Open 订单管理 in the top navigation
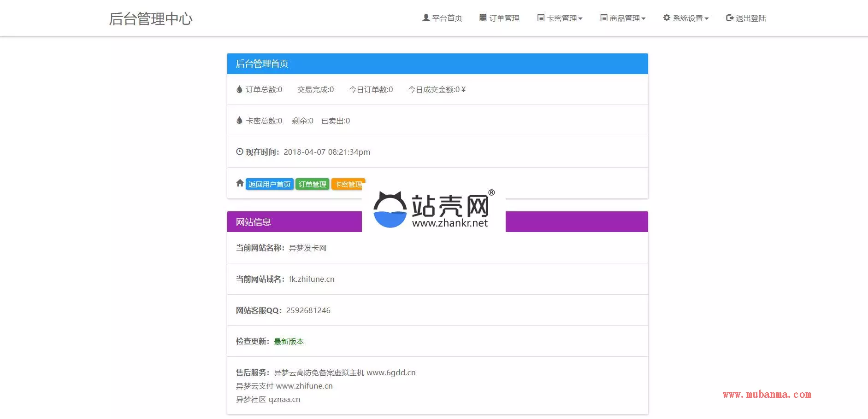The height and width of the screenshot is (419, 868). click(x=504, y=18)
